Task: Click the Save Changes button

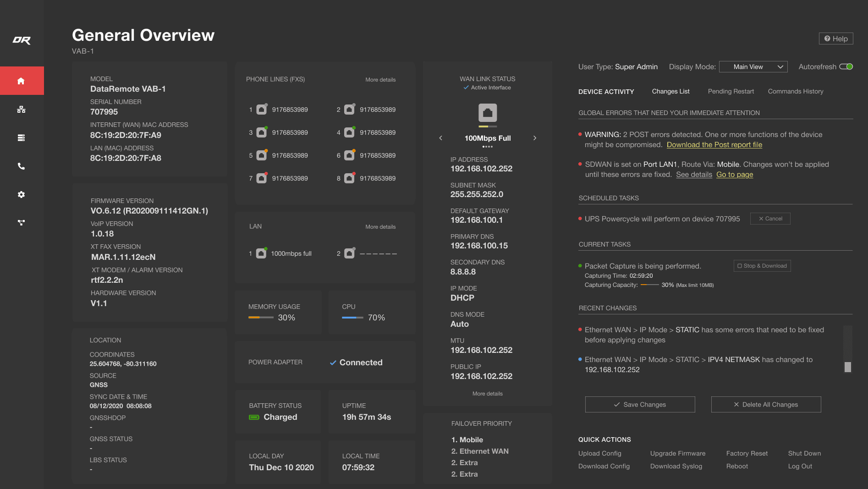Action: (x=640, y=404)
